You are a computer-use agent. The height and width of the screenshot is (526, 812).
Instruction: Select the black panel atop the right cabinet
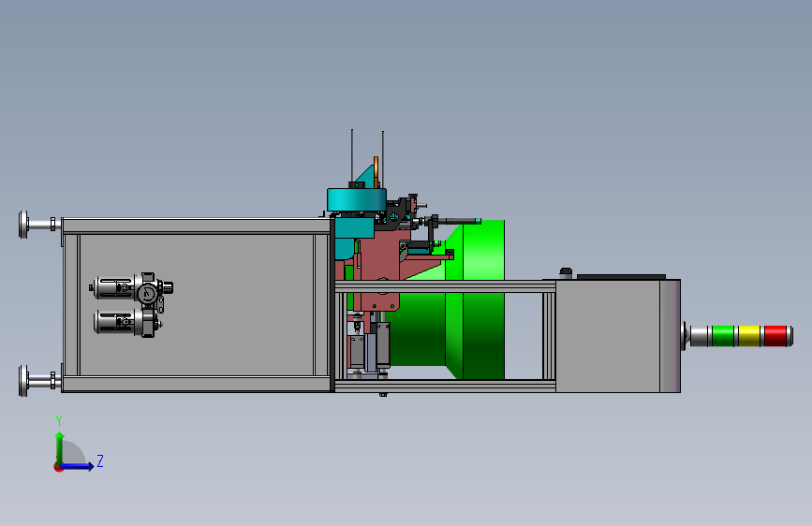pos(621,277)
